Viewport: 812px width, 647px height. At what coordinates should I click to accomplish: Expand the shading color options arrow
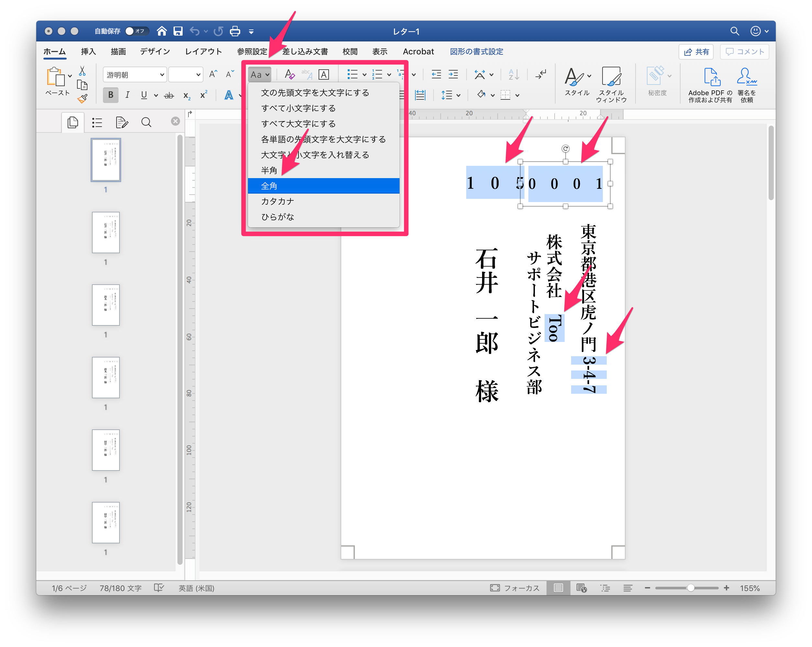point(493,95)
